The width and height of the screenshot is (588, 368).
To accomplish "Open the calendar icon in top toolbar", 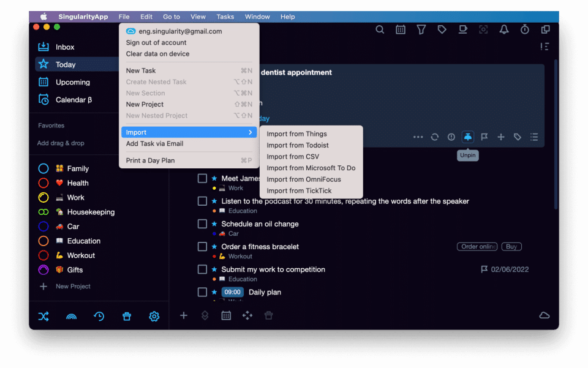I will 401,29.
